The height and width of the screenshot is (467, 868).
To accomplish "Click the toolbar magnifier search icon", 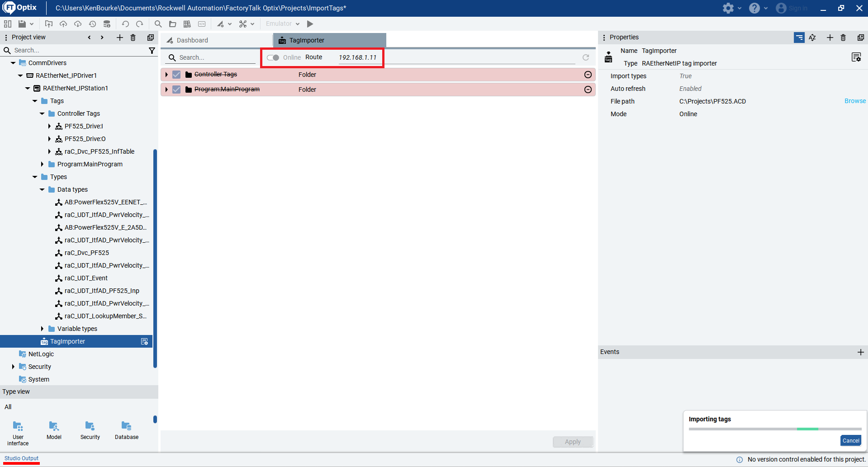I will (x=158, y=24).
